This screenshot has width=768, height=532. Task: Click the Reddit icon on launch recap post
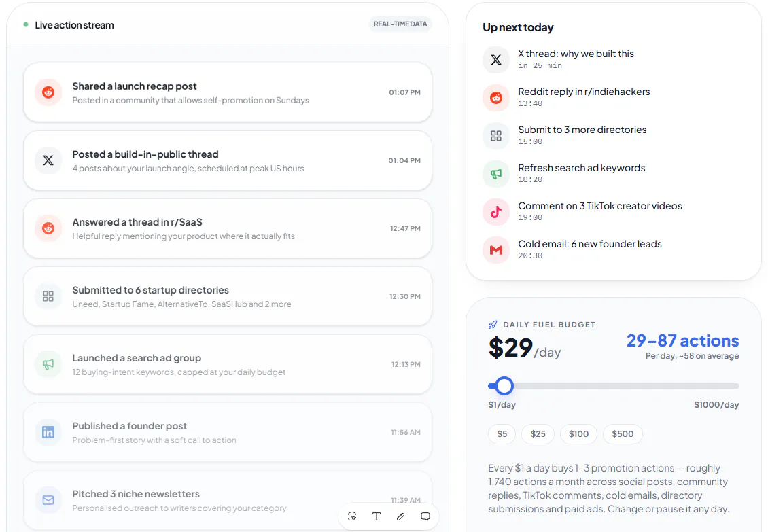point(48,92)
